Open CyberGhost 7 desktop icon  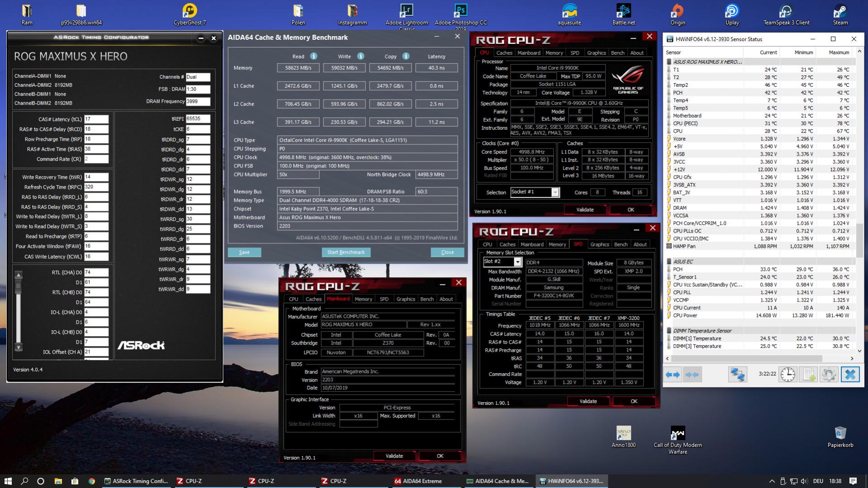click(x=190, y=14)
